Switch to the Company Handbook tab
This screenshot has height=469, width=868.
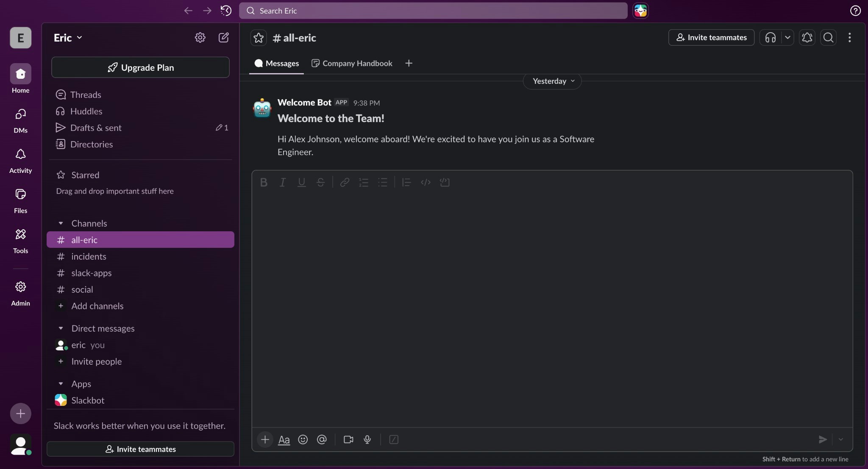click(352, 63)
